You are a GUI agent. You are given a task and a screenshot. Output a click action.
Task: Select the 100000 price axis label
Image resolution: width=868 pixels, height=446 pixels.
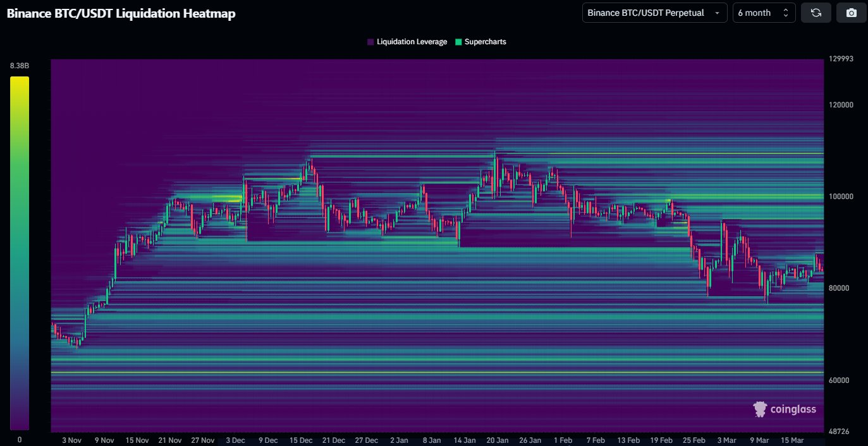click(x=840, y=196)
